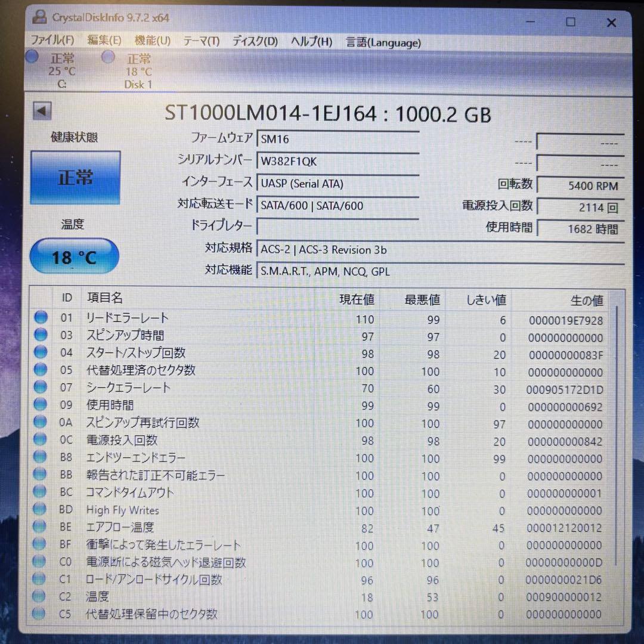
Task: Click the status dot for エアフロー温度
Action: pos(39,526)
